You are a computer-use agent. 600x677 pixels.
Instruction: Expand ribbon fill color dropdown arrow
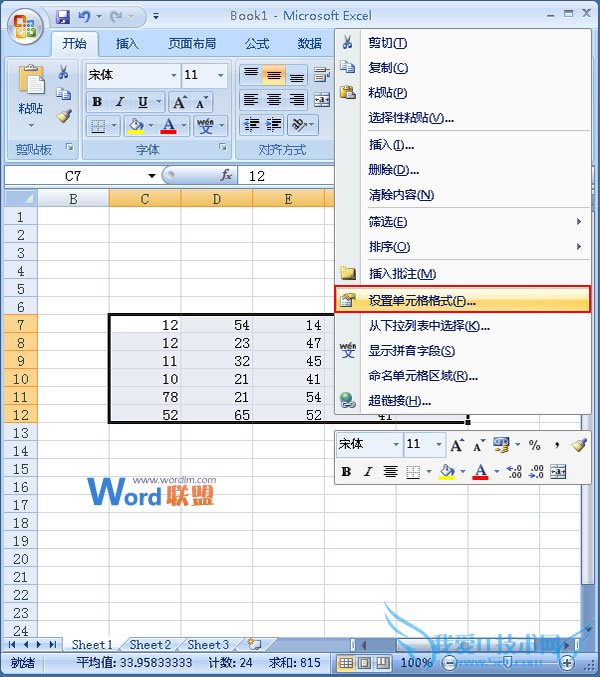click(151, 126)
